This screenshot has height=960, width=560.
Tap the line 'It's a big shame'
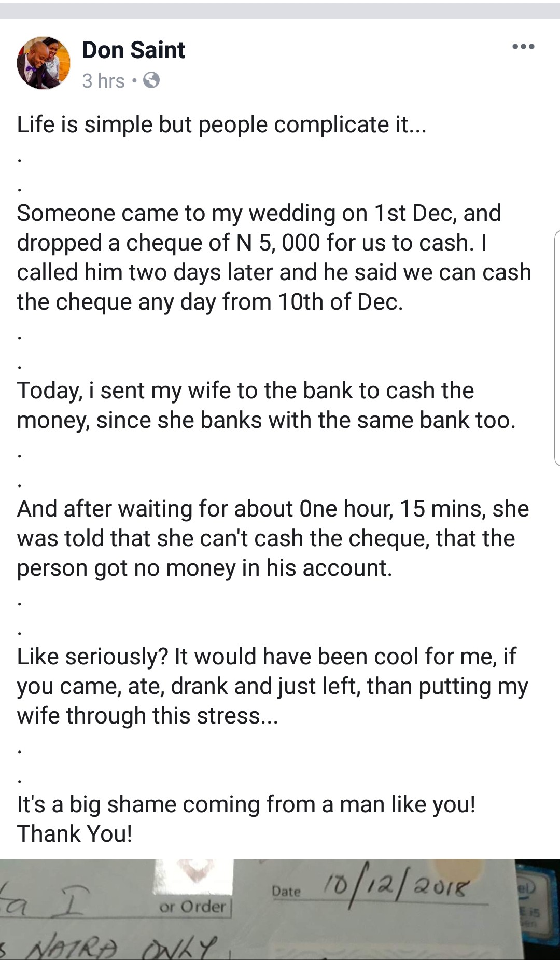coord(246,804)
